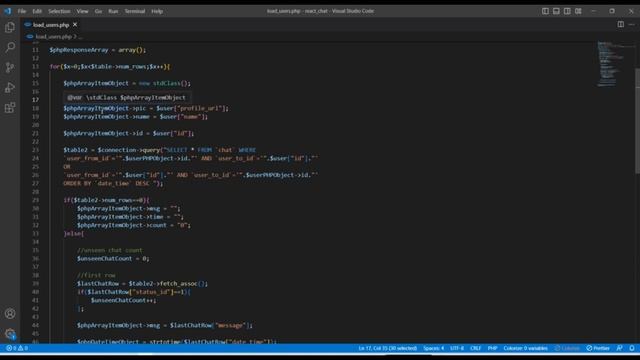The height and width of the screenshot is (360, 640).
Task: Open the Manage gear icon
Action: coord(10,334)
